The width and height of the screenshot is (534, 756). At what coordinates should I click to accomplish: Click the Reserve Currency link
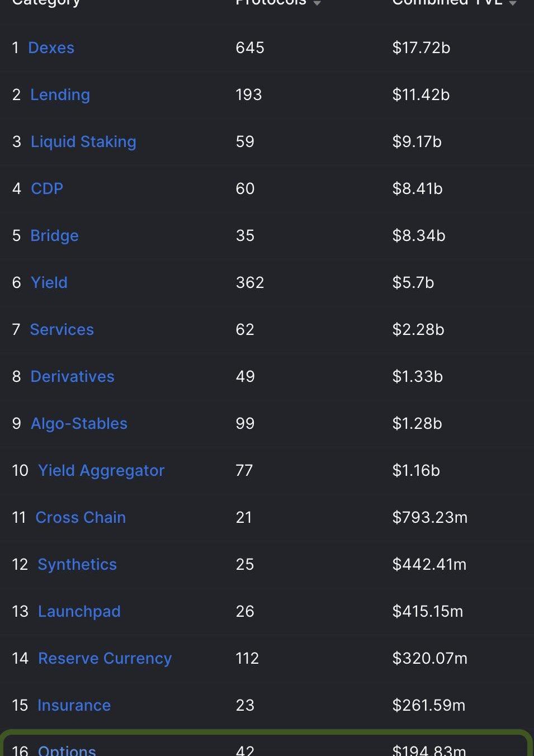pos(105,659)
